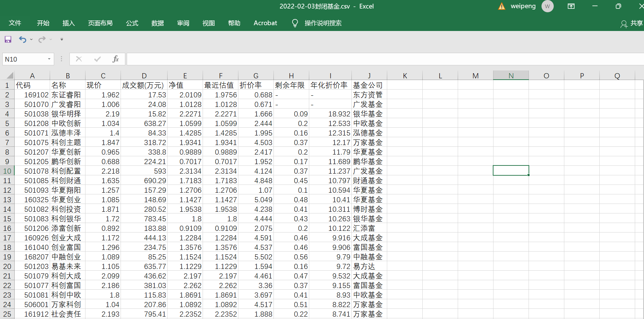The height and width of the screenshot is (319, 644).
Task: Select column A header
Action: tap(32, 76)
